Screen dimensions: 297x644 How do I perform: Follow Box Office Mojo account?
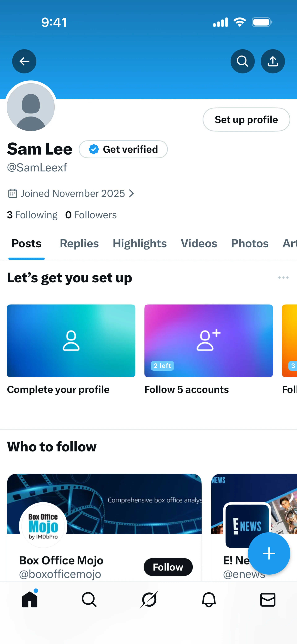pyautogui.click(x=168, y=567)
